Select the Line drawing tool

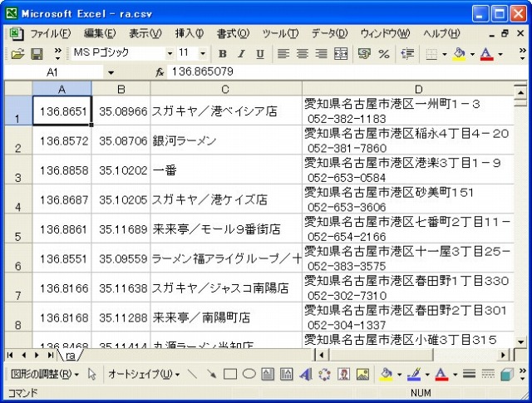(x=192, y=374)
